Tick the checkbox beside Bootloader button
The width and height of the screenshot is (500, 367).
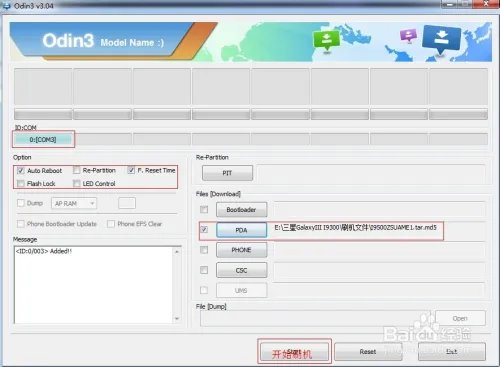204,209
